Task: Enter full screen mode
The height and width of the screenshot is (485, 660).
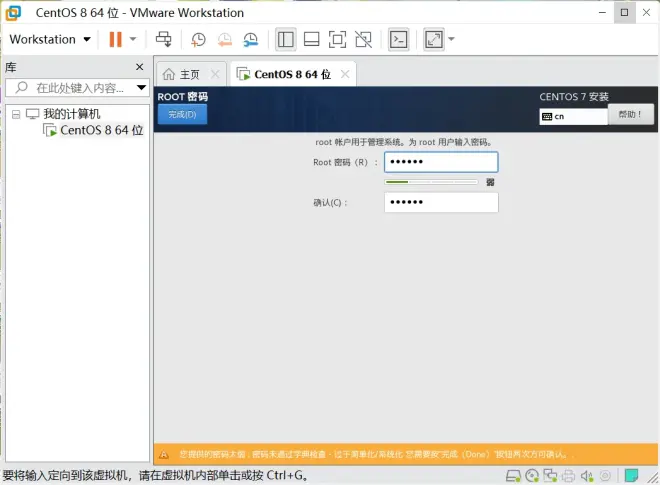Action: [337, 39]
